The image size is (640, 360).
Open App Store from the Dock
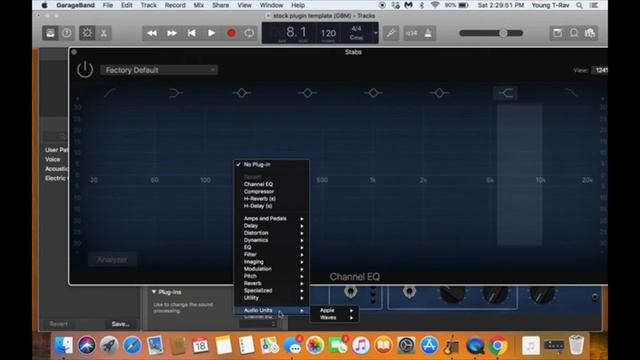(429, 346)
